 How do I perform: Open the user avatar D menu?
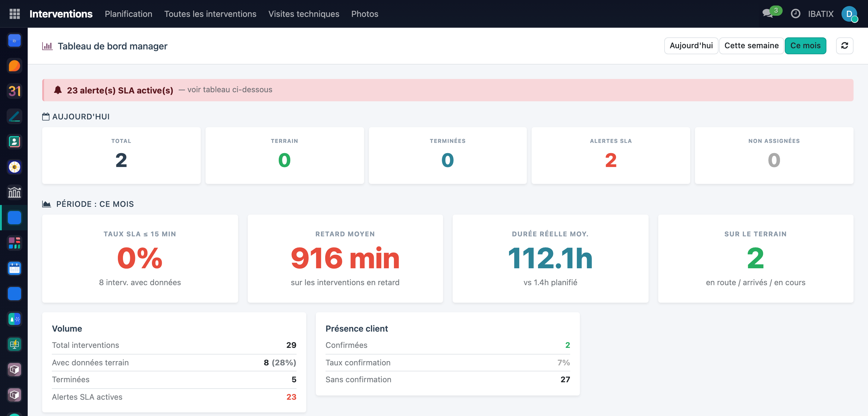(849, 14)
